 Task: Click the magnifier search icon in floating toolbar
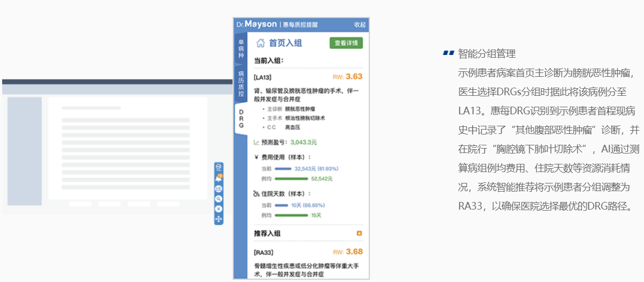(218, 199)
